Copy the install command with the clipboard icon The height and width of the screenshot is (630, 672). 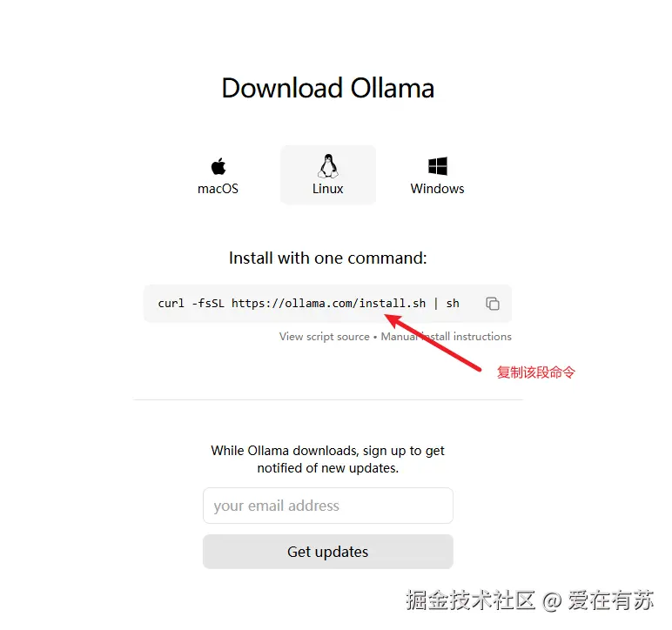(x=493, y=303)
